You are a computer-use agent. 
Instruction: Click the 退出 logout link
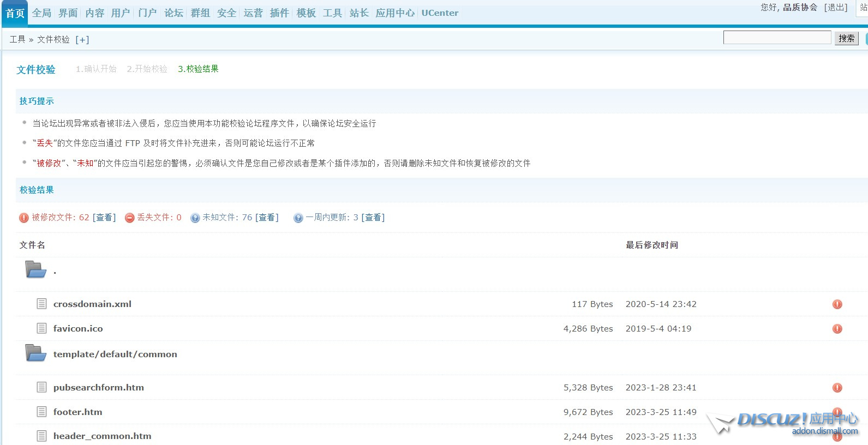click(x=836, y=7)
